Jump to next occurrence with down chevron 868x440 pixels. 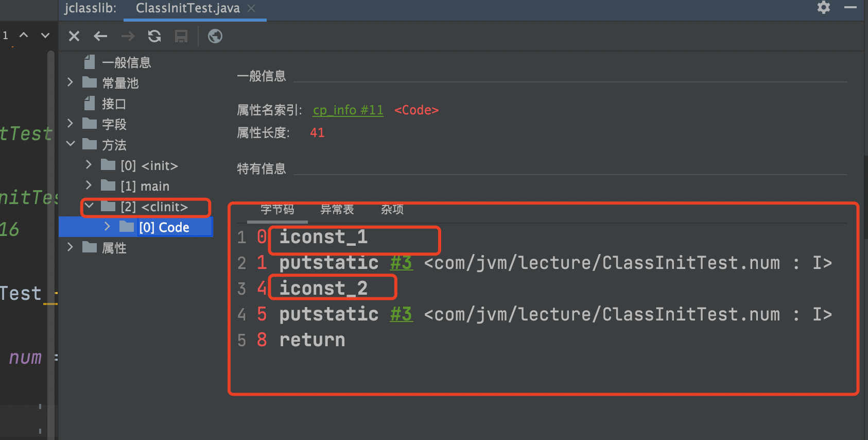(45, 35)
